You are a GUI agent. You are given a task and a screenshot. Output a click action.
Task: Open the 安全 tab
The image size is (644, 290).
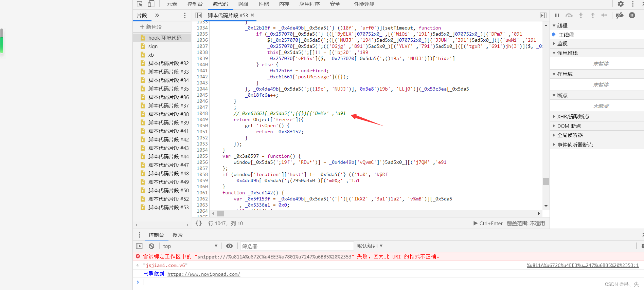335,4
